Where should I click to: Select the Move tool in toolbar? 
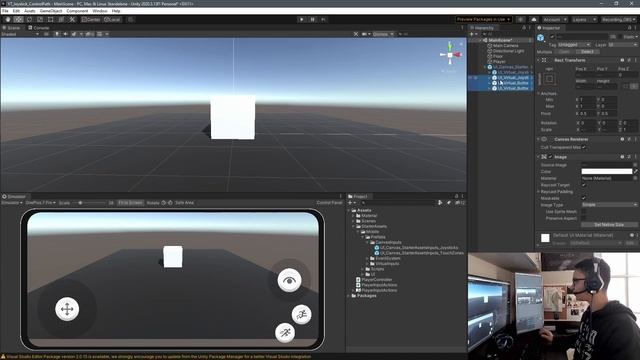click(x=18, y=19)
